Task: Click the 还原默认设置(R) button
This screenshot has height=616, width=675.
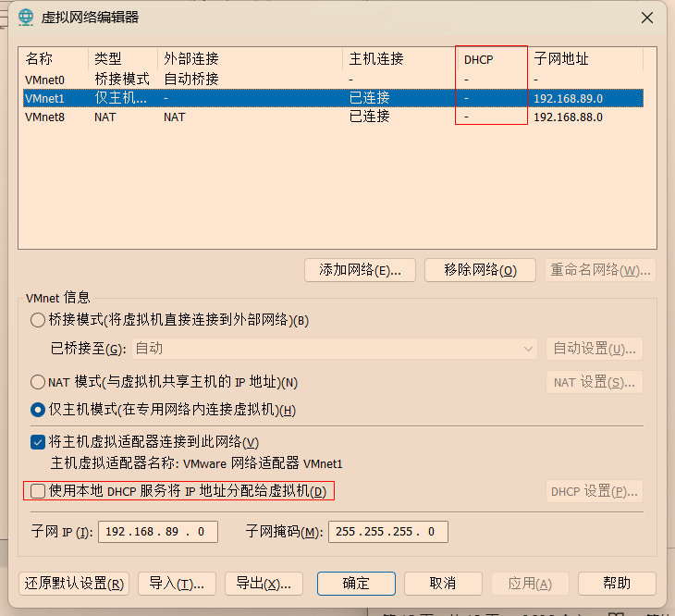Action: [x=74, y=584]
